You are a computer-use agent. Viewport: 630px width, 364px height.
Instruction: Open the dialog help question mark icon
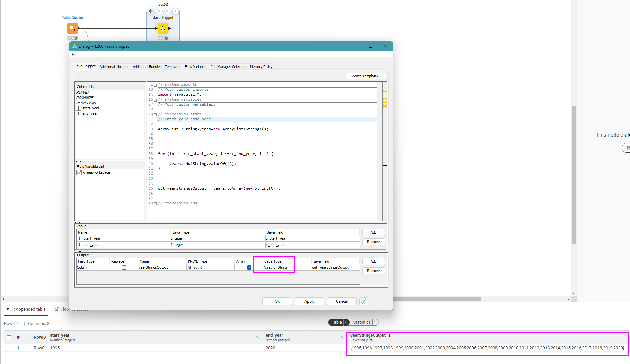click(x=364, y=301)
